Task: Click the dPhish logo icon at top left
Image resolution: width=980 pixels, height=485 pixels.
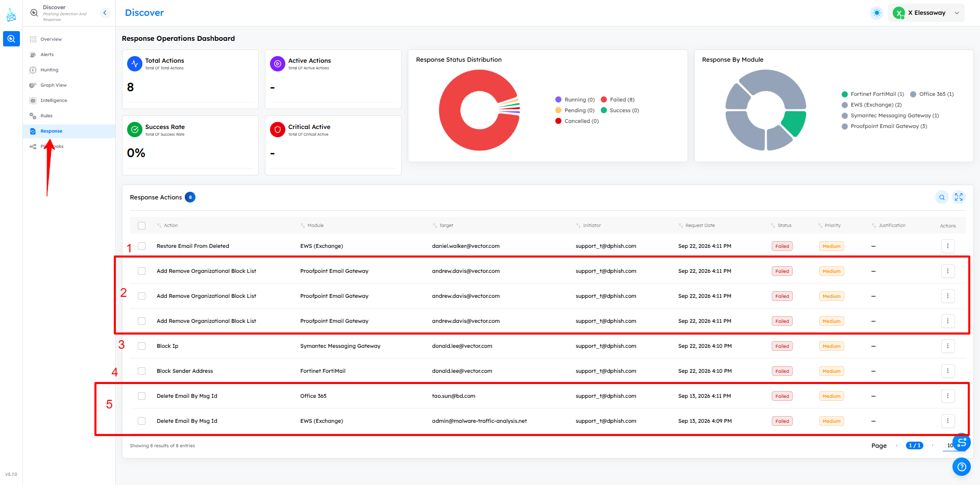Action: [x=11, y=14]
